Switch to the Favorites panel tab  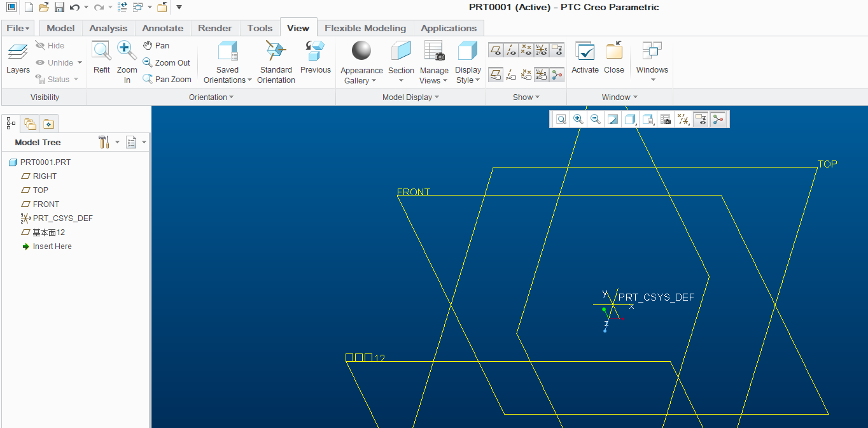[x=49, y=124]
